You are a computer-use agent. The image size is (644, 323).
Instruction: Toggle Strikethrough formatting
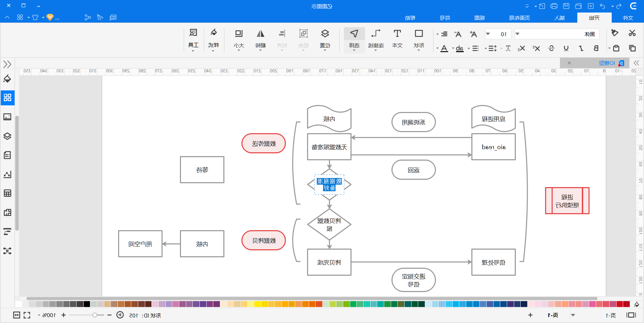(551, 48)
